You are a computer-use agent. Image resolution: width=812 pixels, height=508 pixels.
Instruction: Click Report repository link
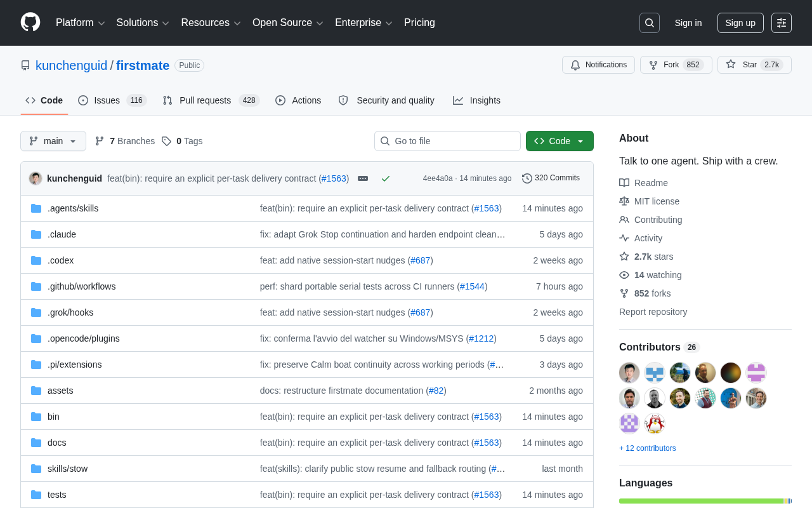pos(653,312)
